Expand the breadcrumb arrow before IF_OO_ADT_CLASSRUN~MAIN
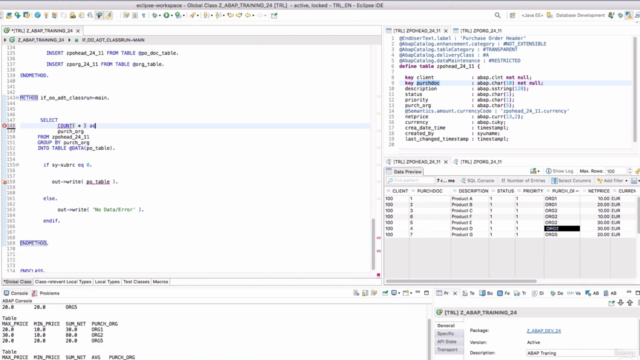Image resolution: width=640 pixels, height=360 pixels. (x=69, y=40)
